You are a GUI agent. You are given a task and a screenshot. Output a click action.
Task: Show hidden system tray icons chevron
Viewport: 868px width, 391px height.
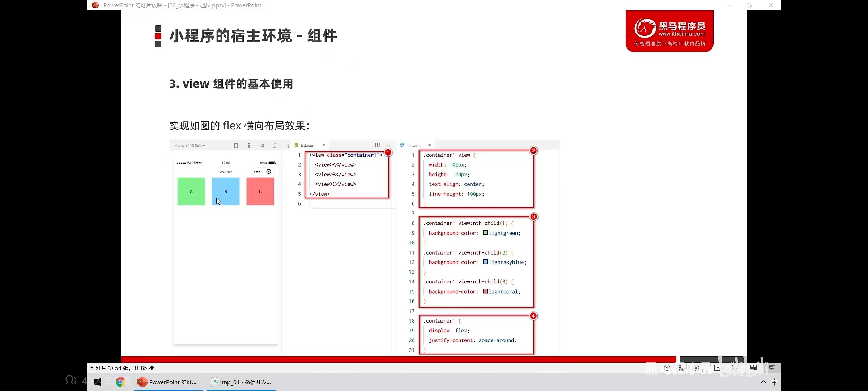[x=763, y=382]
